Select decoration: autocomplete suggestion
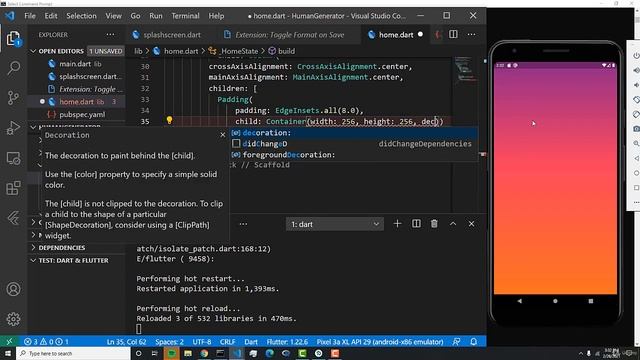The width and height of the screenshot is (640, 360). tap(353, 133)
